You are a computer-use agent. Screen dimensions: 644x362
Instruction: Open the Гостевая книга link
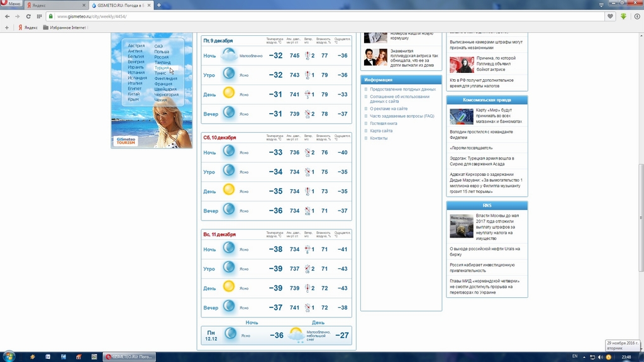384,124
